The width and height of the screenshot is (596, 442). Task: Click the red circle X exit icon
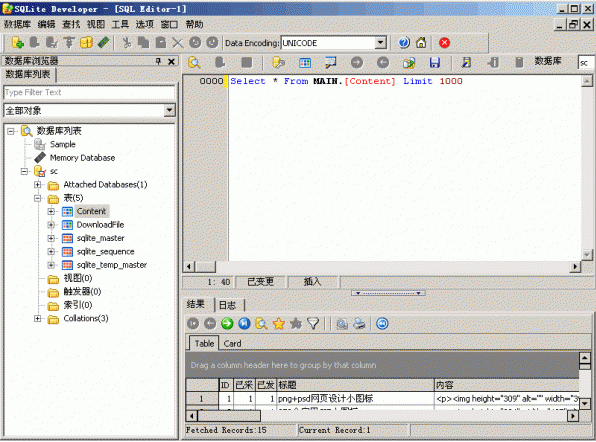point(444,43)
